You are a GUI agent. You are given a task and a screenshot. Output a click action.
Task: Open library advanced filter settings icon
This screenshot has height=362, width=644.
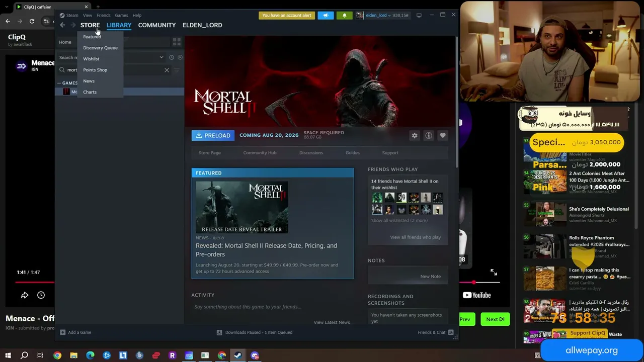tap(177, 70)
